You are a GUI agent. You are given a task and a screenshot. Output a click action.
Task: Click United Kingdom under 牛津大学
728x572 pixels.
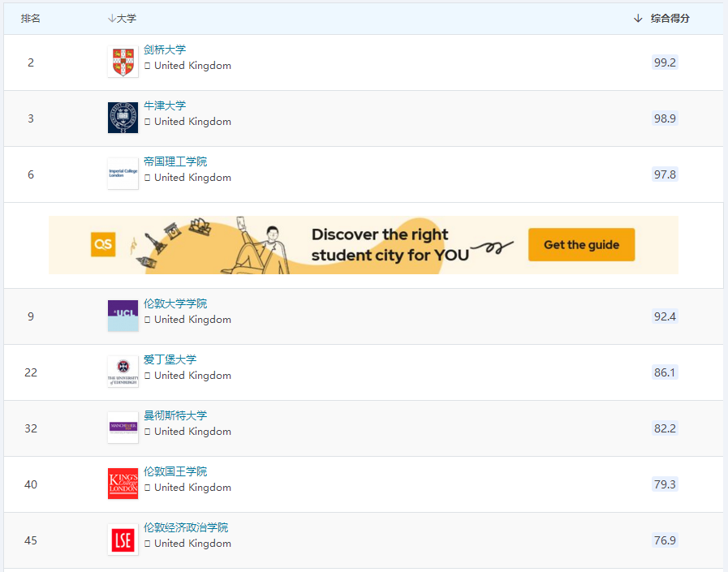pos(192,122)
